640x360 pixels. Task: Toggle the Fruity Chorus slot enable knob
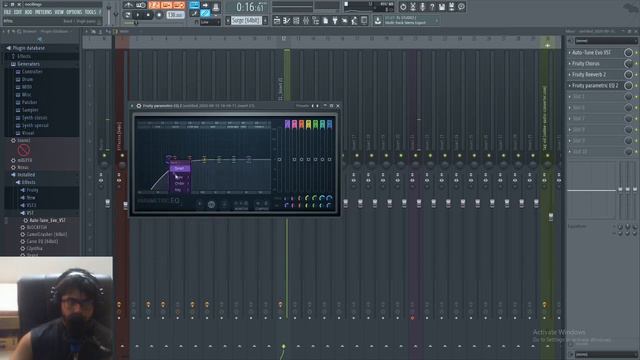(628, 64)
